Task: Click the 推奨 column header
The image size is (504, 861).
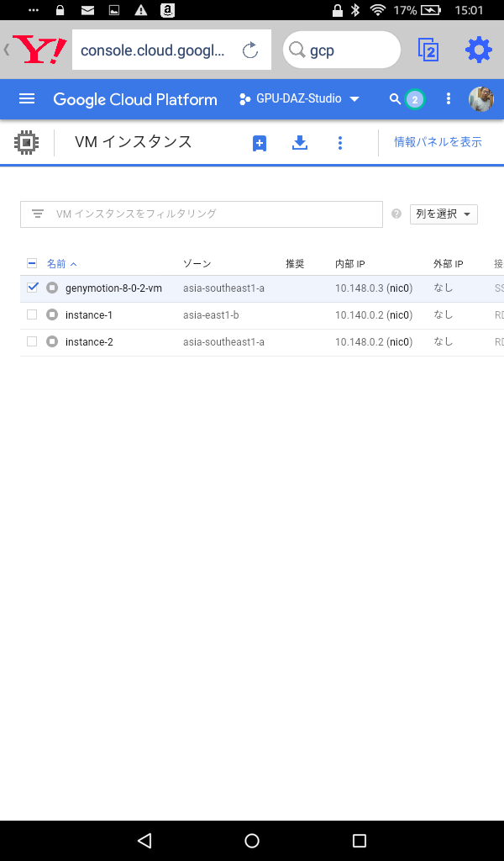Action: (295, 264)
